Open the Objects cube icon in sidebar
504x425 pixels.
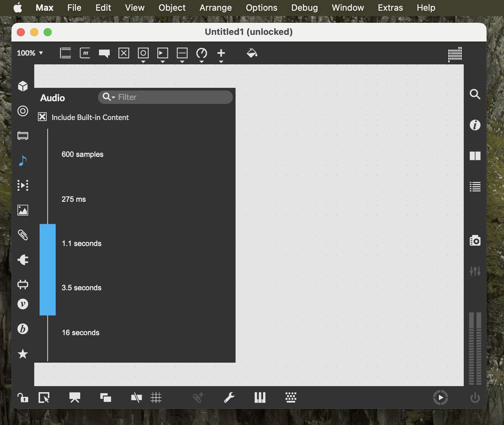coord(22,86)
